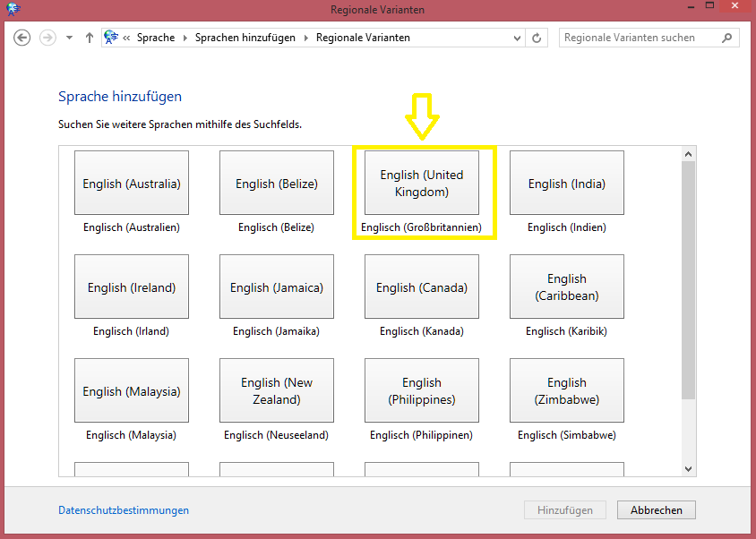Choose the English (New Zealand) tile
The image size is (756, 539).
[x=277, y=390]
